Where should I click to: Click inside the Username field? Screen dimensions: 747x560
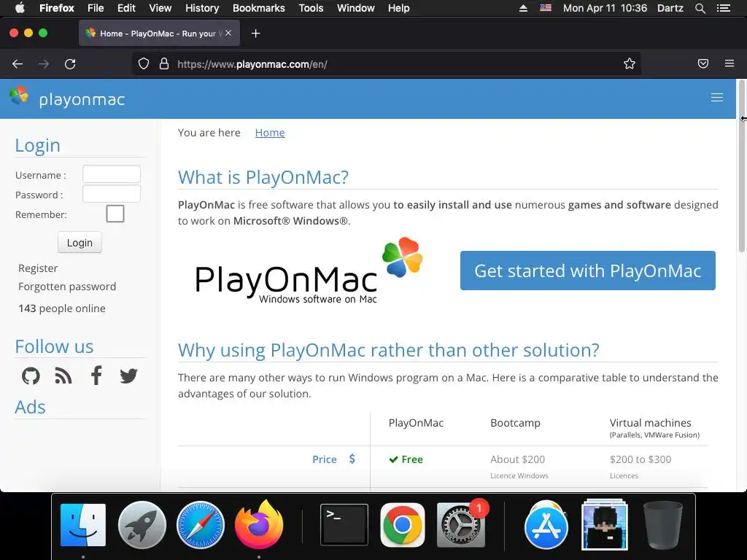[x=112, y=174]
